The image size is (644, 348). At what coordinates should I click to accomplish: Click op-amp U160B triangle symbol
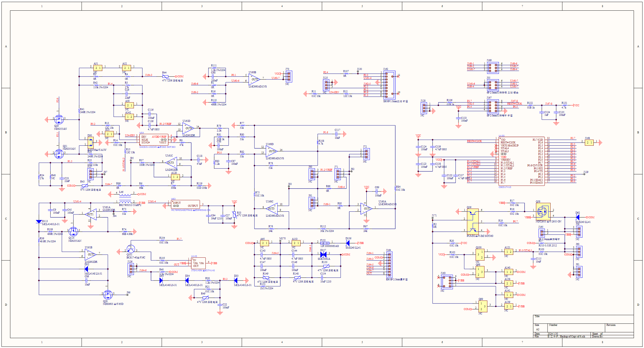[254, 79]
